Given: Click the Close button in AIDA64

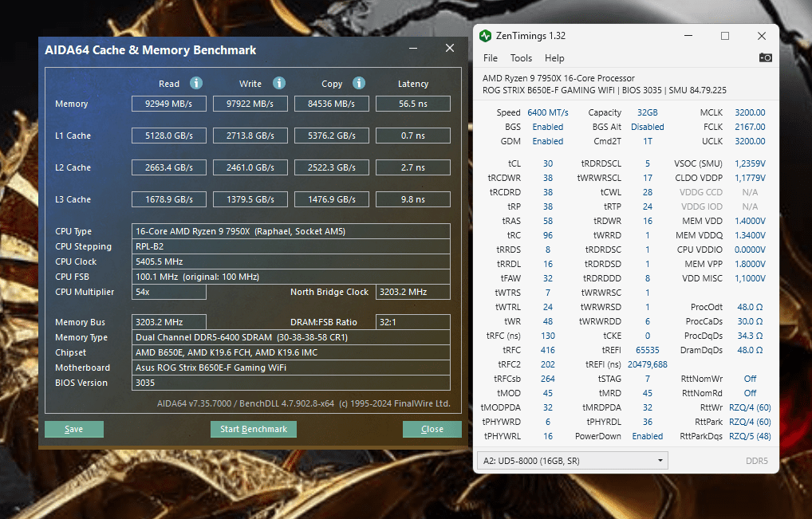Looking at the screenshot, I should click(432, 429).
